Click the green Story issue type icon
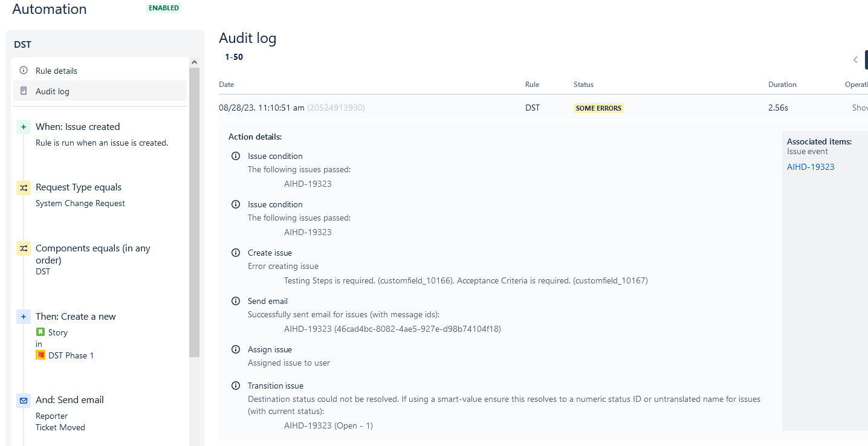 (x=40, y=332)
